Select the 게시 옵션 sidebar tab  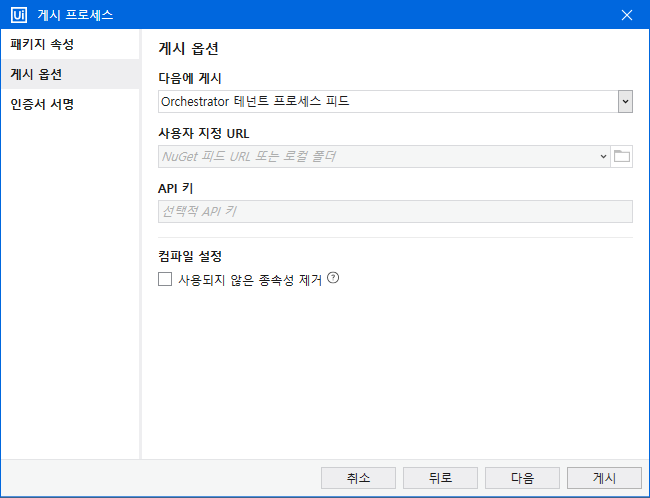coord(70,74)
